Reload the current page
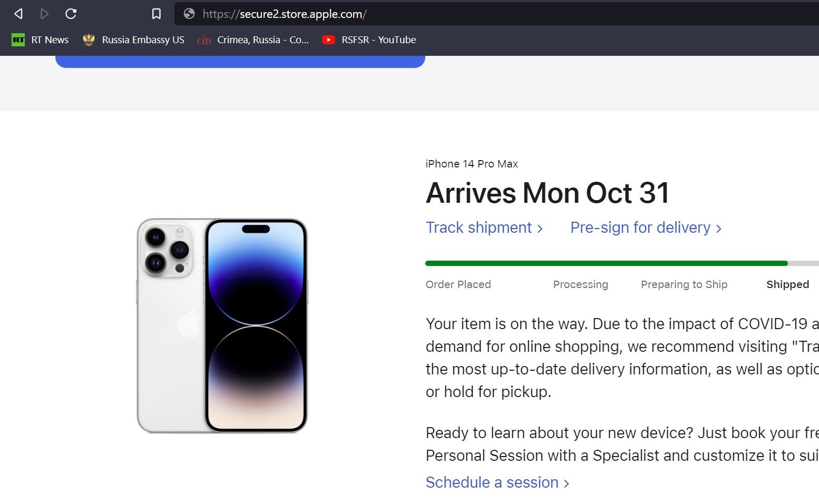This screenshot has height=504, width=819. click(71, 14)
